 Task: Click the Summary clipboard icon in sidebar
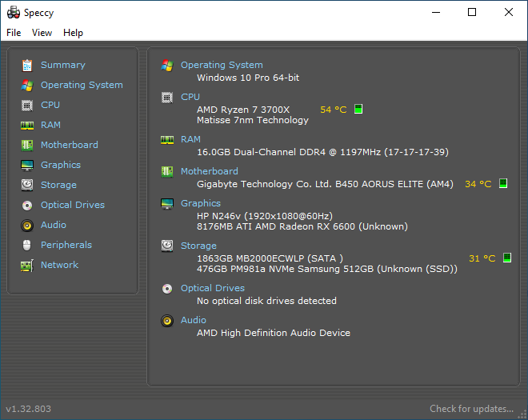pos(27,66)
